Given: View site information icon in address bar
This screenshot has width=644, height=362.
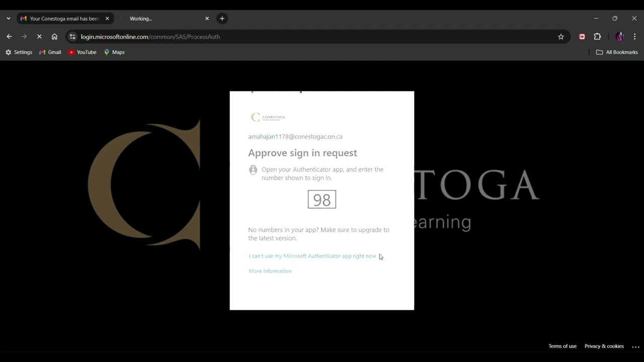Looking at the screenshot, I should [72, 37].
